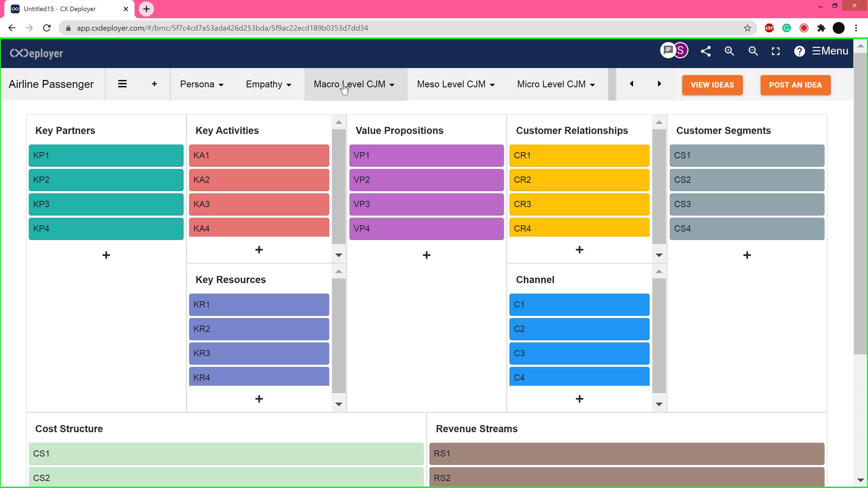Click the zoom in magnifier icon

click(x=729, y=51)
